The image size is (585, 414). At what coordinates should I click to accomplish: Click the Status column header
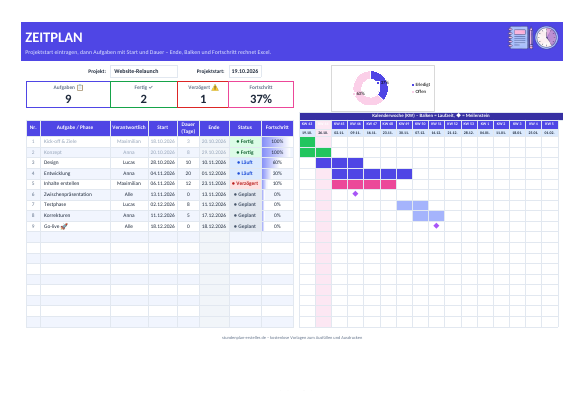245,128
